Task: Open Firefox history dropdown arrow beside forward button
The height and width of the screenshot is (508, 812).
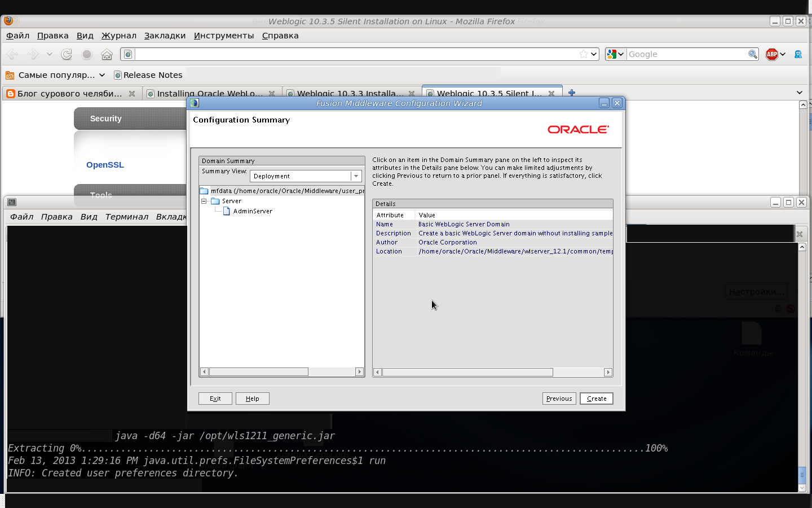Action: (49, 54)
